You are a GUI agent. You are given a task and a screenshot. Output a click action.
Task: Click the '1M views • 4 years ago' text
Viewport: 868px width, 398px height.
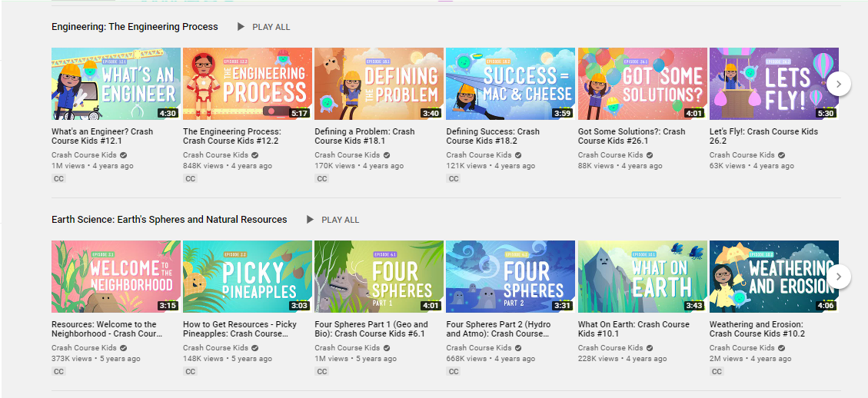92,165
